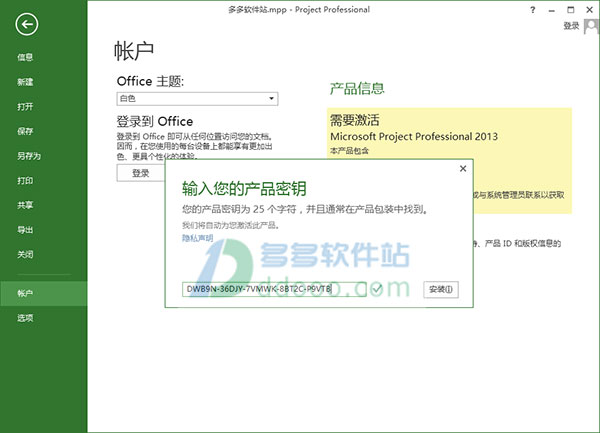
Task: Minimize the Project Professional window
Action: [552, 11]
